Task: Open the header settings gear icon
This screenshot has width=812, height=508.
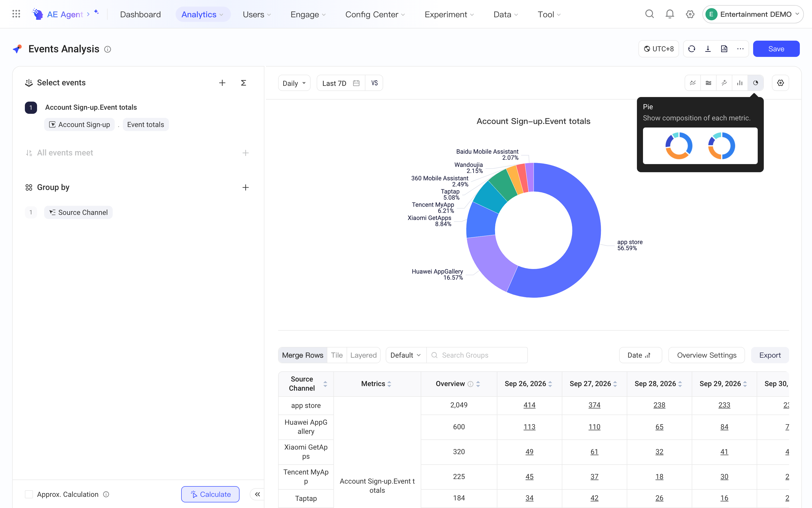Action: point(690,14)
